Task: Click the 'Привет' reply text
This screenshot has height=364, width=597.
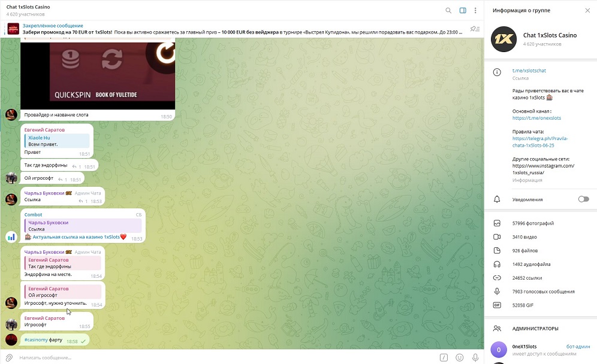Action: 32,152
